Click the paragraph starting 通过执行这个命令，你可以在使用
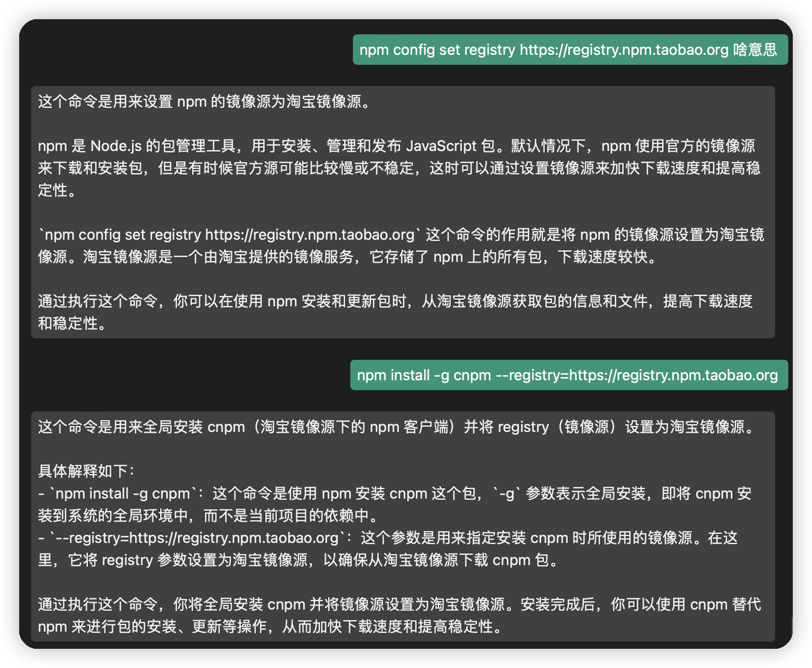The height and width of the screenshot is (668, 812). pos(395,301)
